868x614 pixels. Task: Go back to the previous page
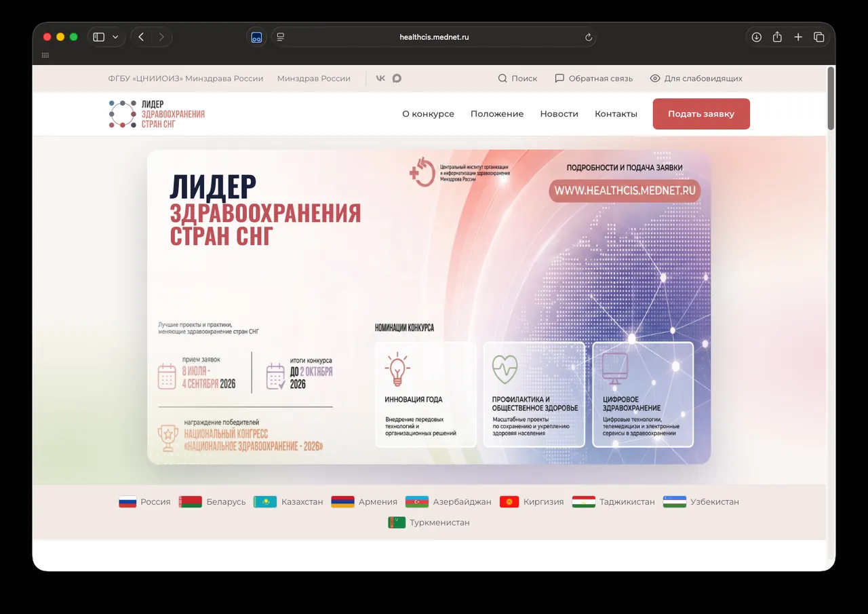141,37
